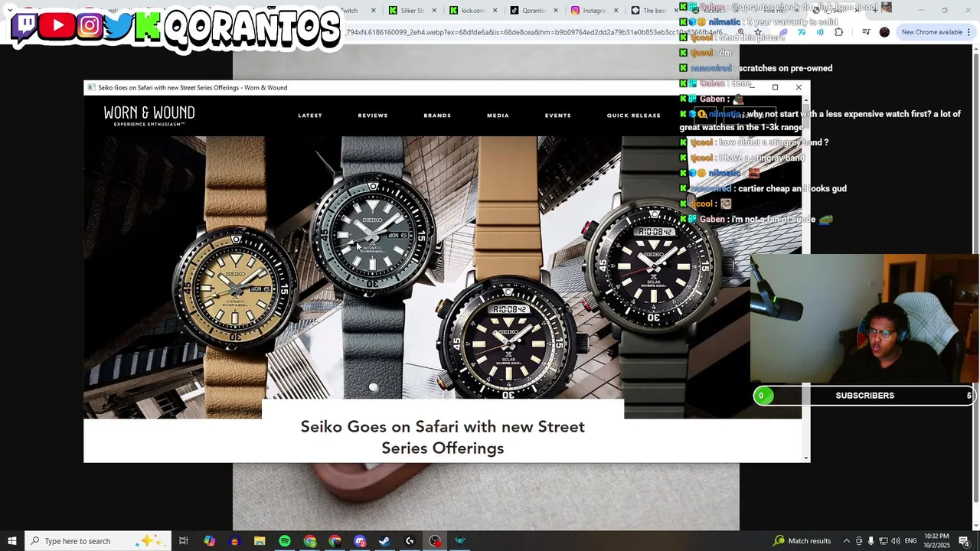Open the OBS Studio taskbar icon

tap(435, 541)
